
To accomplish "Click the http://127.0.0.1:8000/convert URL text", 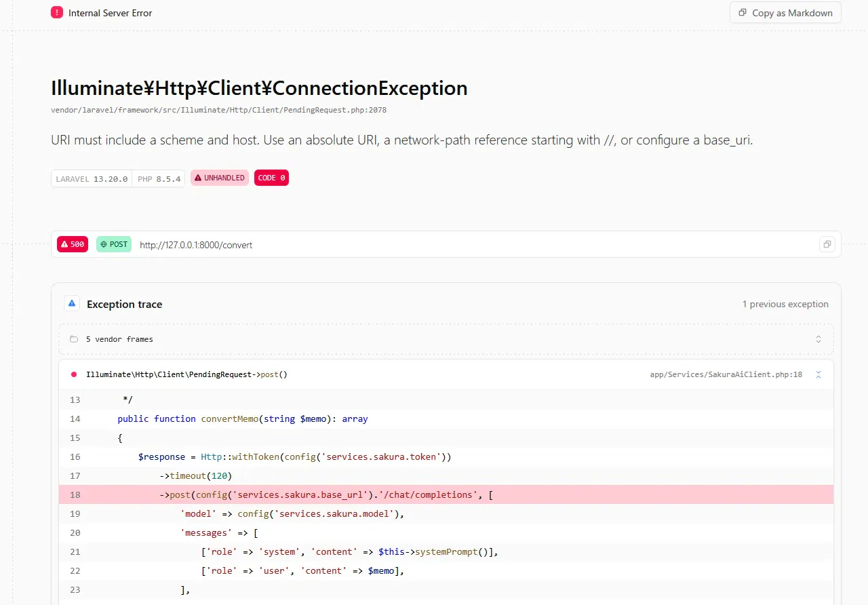I will [x=196, y=245].
